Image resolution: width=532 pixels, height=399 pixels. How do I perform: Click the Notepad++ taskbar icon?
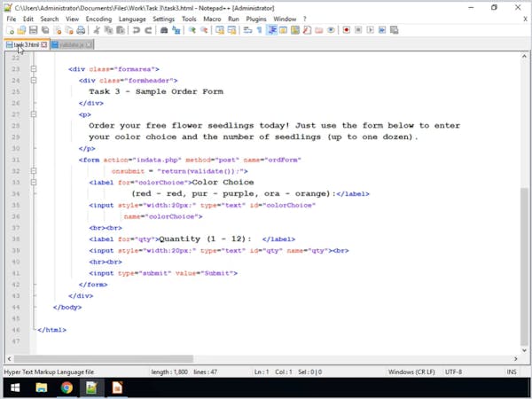pyautogui.click(x=92, y=387)
